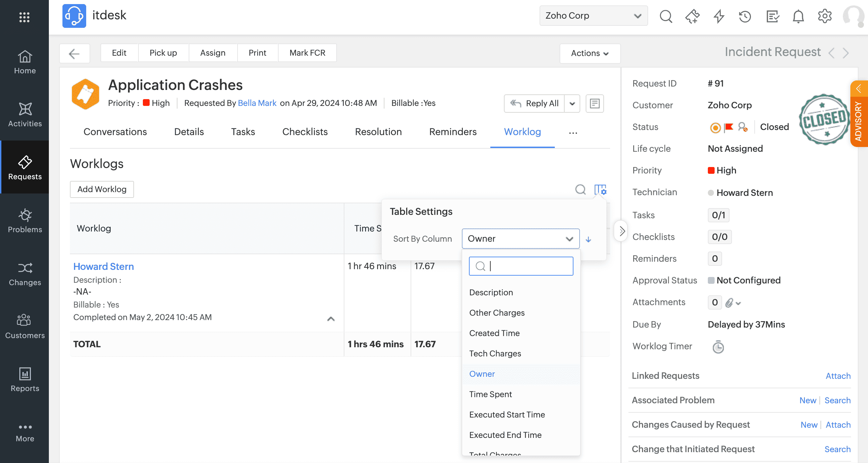Open Problems module in sidebar

coord(25,221)
